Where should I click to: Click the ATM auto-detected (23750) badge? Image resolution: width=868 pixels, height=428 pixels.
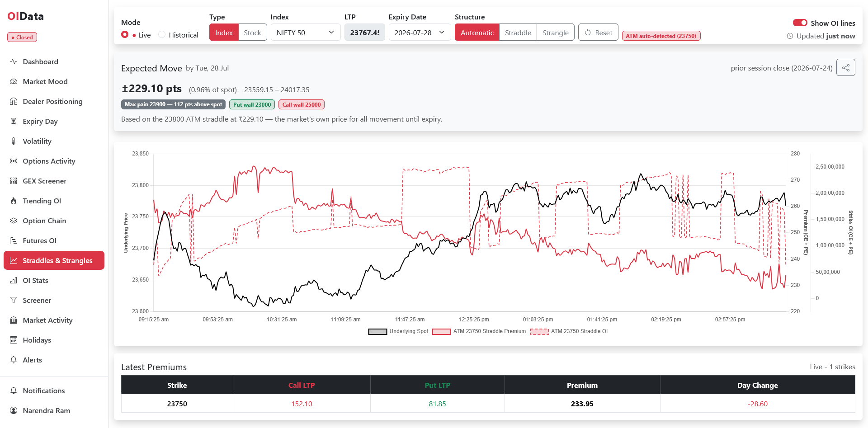661,36
